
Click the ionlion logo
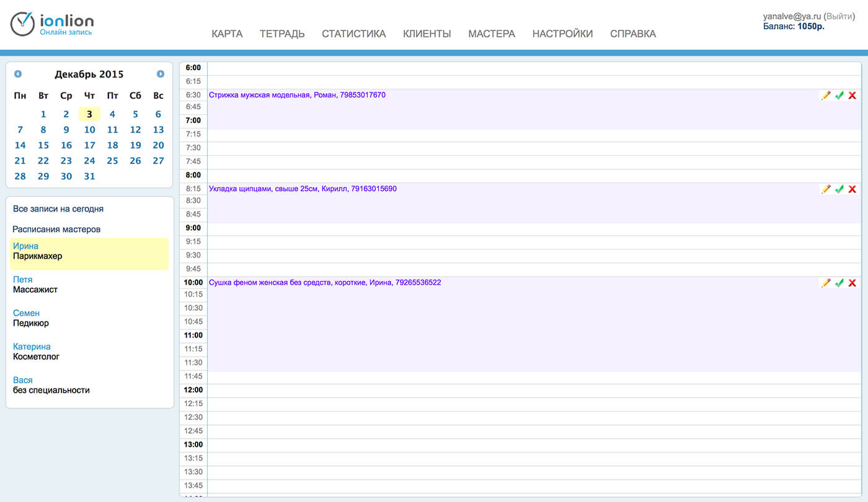52,24
